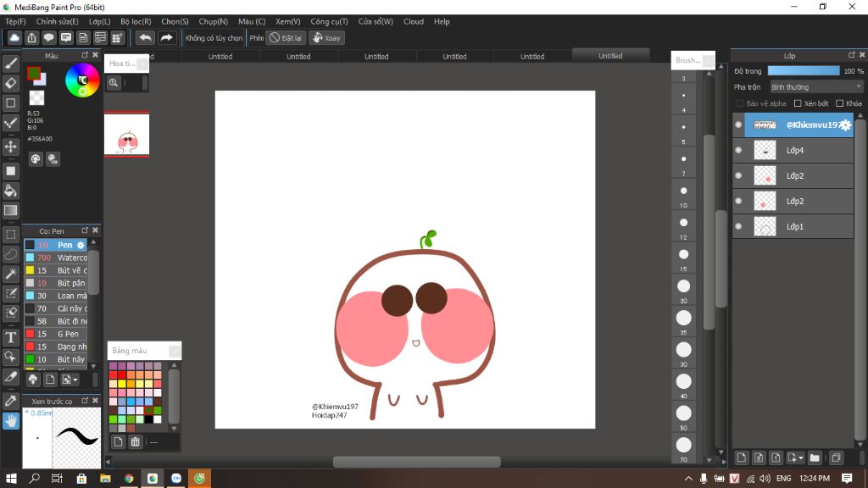Hide the Lớp4 layer visibility dot
This screenshot has height=488, width=868.
[x=738, y=151]
